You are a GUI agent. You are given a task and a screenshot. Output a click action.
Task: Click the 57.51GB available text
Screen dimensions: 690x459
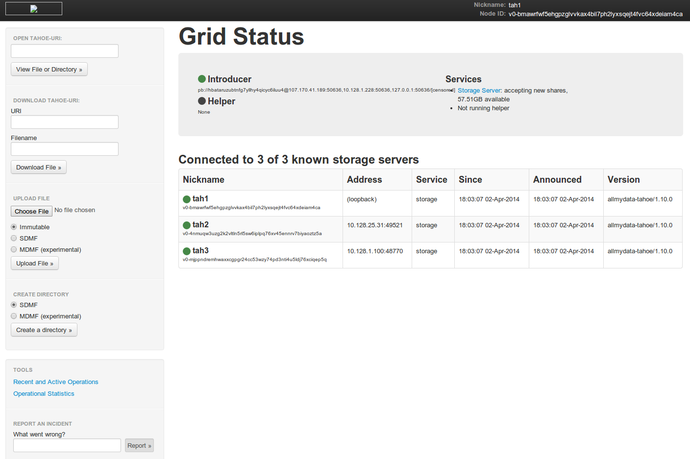(484, 99)
